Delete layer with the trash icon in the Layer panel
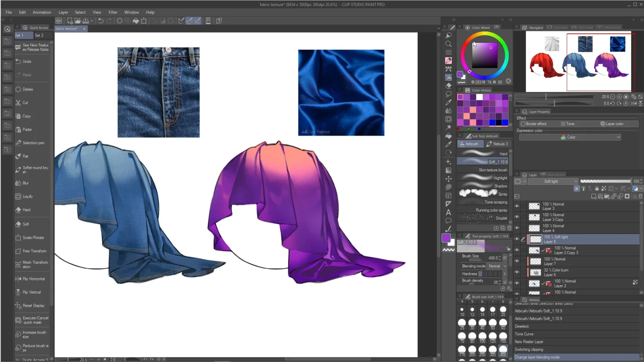The height and width of the screenshot is (362, 644). 640,196
